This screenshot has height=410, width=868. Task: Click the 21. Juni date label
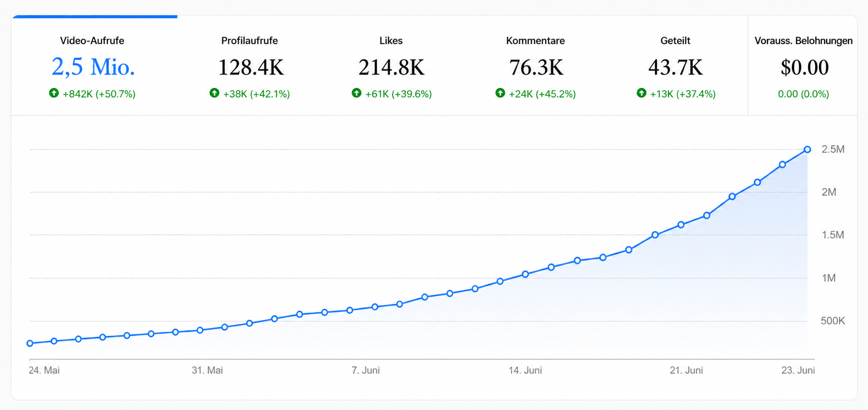686,371
